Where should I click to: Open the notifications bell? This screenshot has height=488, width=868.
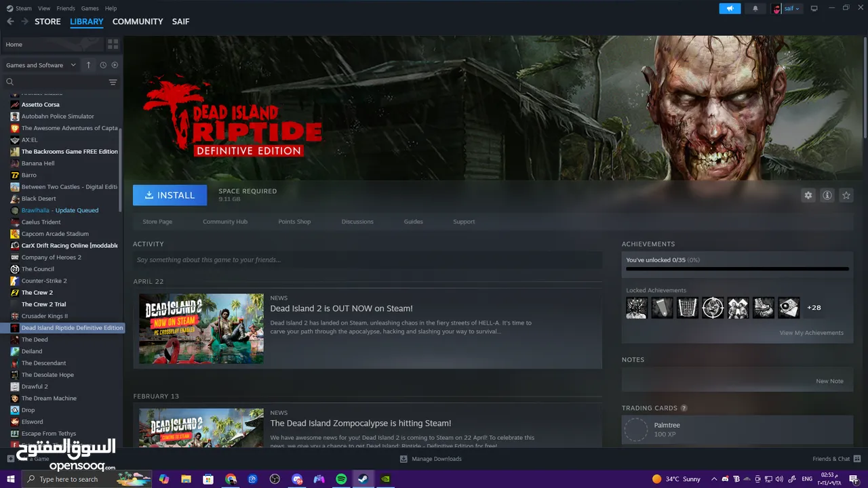click(755, 8)
